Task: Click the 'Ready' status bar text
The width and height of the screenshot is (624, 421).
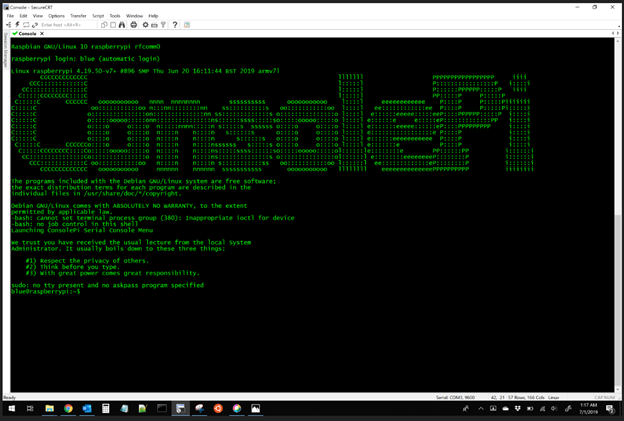Action: pos(10,397)
